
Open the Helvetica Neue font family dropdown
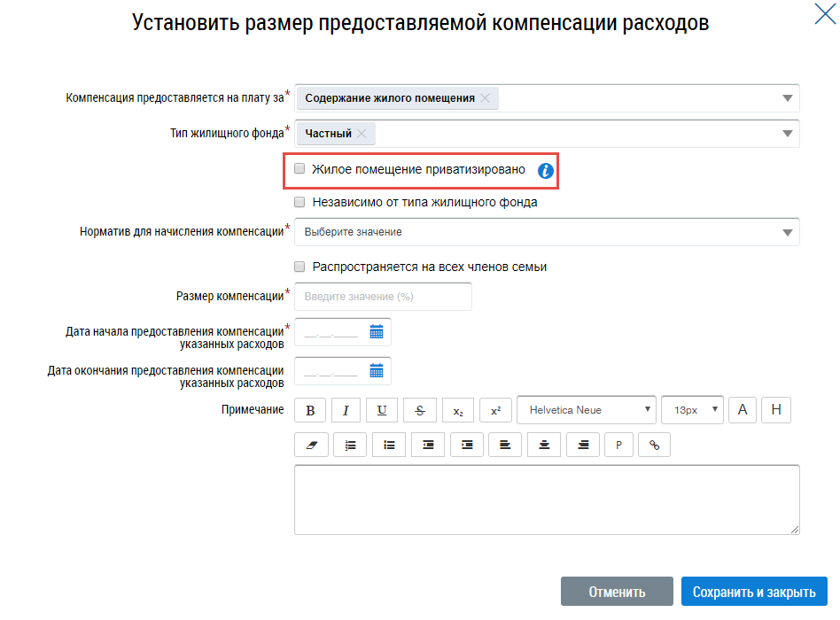coord(586,410)
